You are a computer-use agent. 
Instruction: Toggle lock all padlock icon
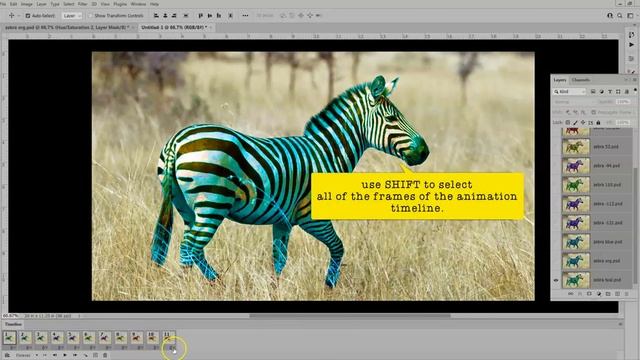[598, 122]
